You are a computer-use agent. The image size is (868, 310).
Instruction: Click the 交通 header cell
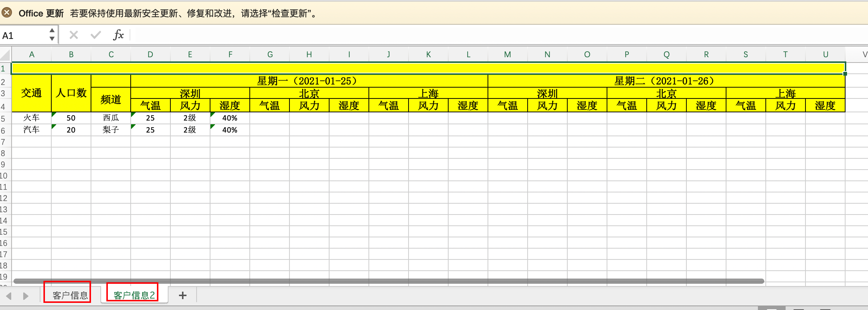[x=31, y=93]
